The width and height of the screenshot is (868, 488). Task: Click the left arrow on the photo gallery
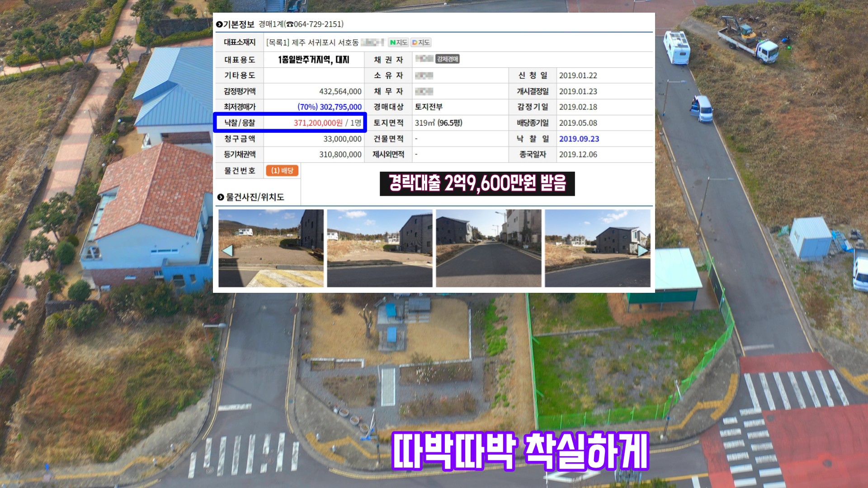point(227,250)
